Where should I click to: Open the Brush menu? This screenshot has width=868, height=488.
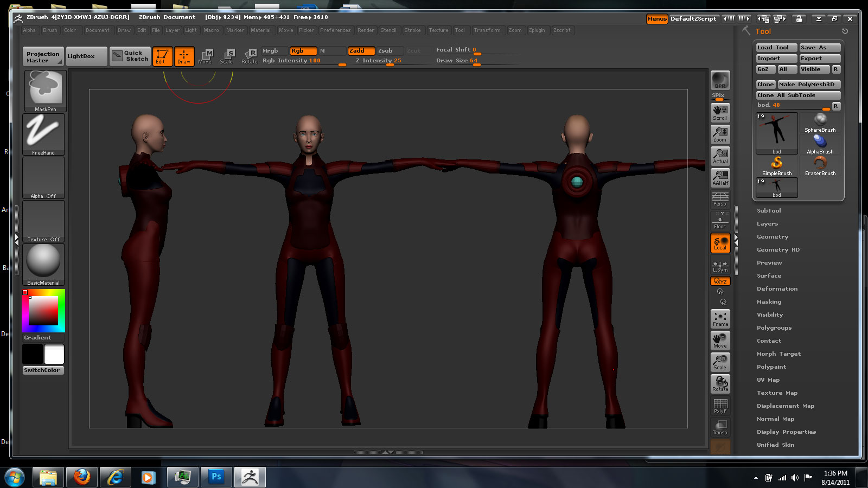tap(50, 30)
